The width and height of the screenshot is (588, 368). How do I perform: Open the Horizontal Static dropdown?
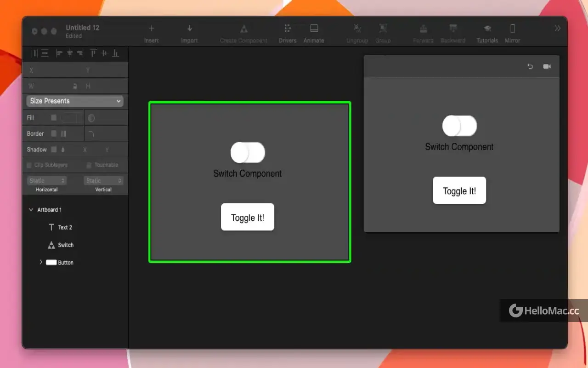[46, 181]
